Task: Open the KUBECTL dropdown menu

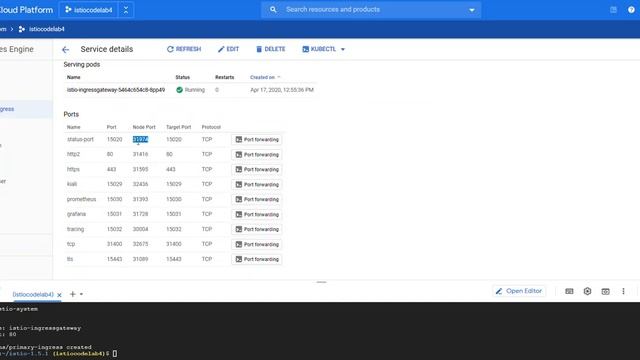Action: click(324, 49)
